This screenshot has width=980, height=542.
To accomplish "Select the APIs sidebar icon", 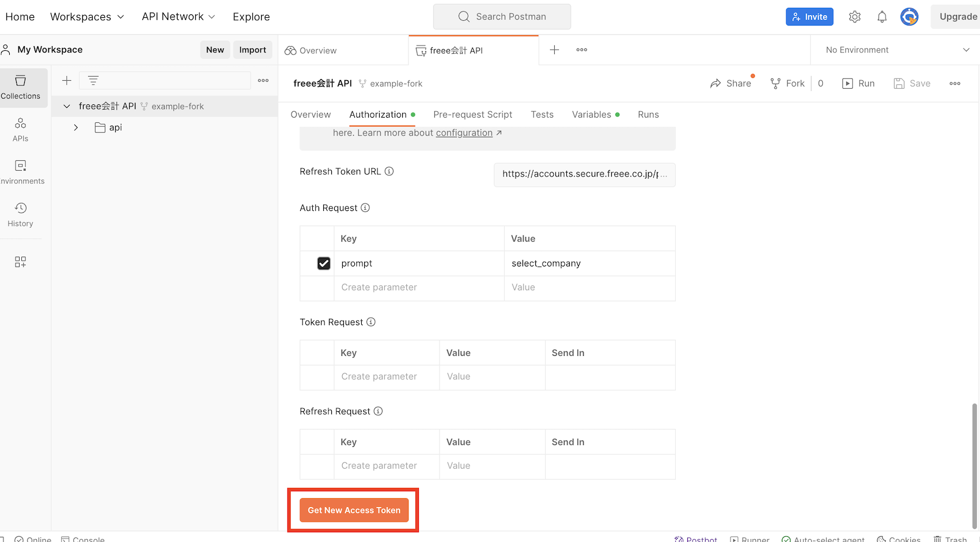I will pyautogui.click(x=20, y=129).
